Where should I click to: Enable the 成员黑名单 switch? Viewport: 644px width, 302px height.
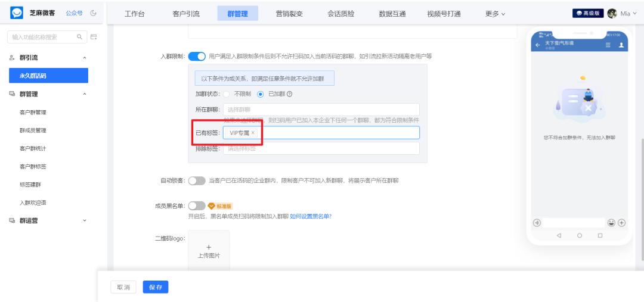point(197,206)
